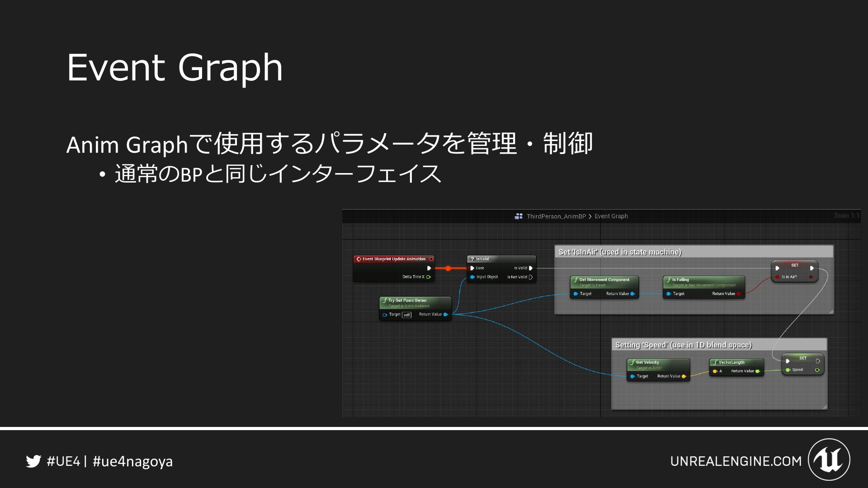
Task: Click the Is in Air? boolean input pin
Action: pos(778,277)
